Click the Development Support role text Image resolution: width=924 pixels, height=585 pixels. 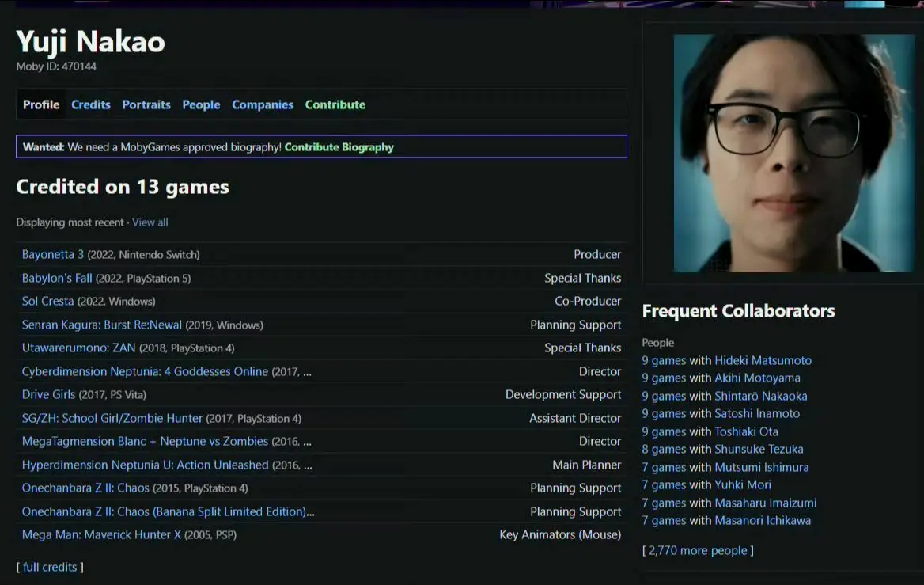tap(563, 394)
